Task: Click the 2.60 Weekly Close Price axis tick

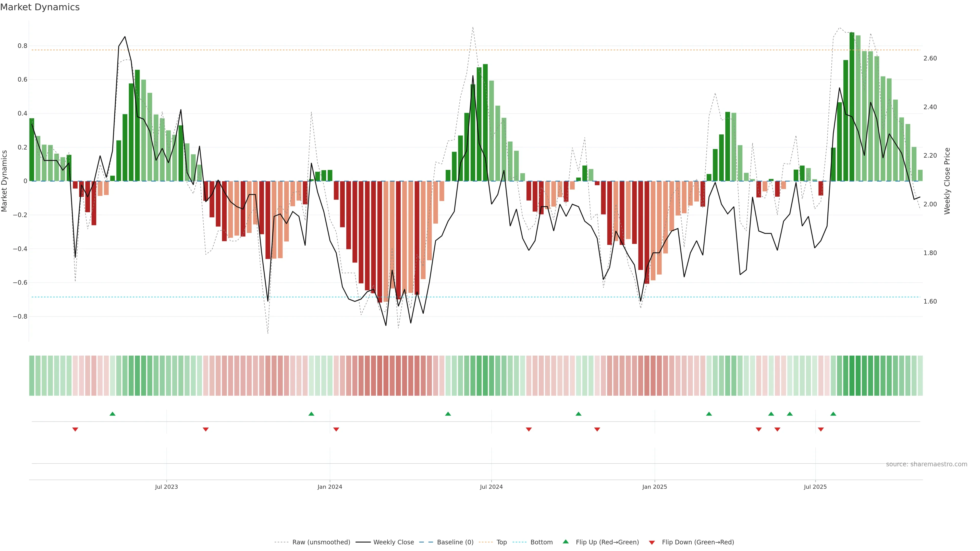Action: tap(930, 58)
